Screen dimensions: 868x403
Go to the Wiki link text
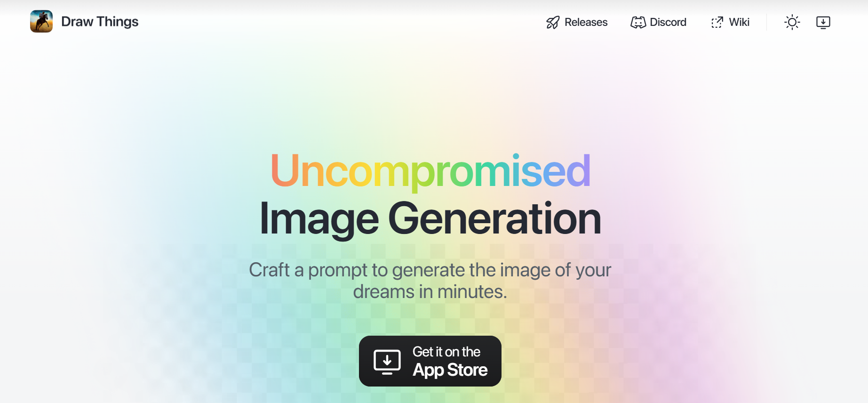(739, 22)
